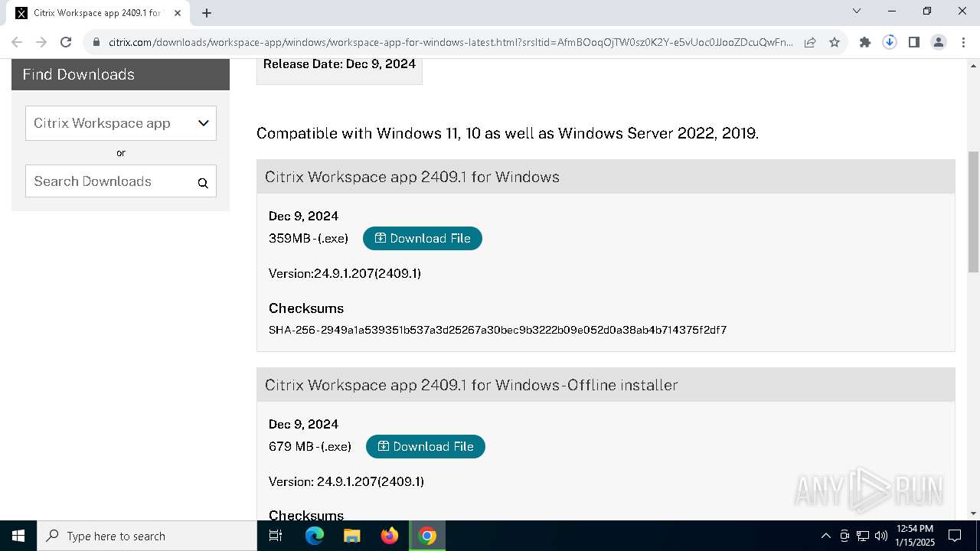Download the 359MB Workspace app file

coord(423,239)
